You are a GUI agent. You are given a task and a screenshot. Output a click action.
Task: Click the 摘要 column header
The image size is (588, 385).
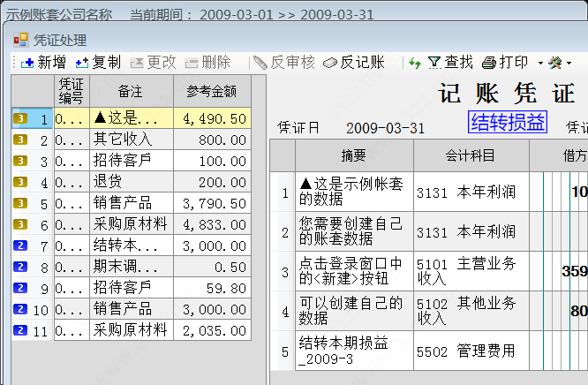click(x=354, y=155)
